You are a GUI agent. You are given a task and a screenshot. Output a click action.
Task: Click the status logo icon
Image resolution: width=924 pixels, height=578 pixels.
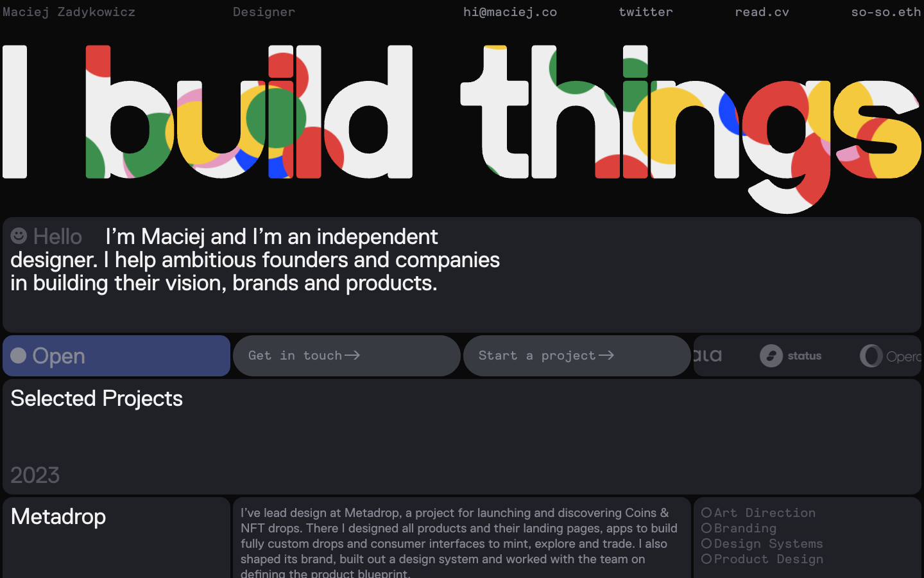(x=771, y=356)
